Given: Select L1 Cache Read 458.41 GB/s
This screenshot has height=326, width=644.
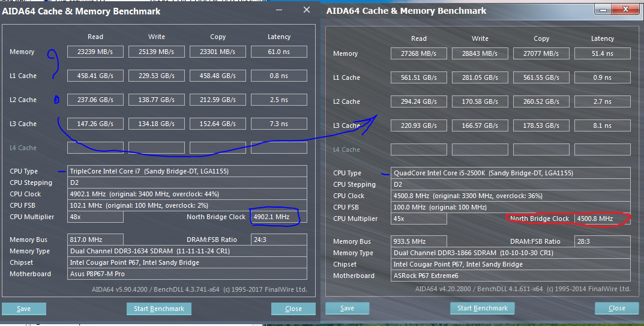Looking at the screenshot, I should click(x=95, y=76).
